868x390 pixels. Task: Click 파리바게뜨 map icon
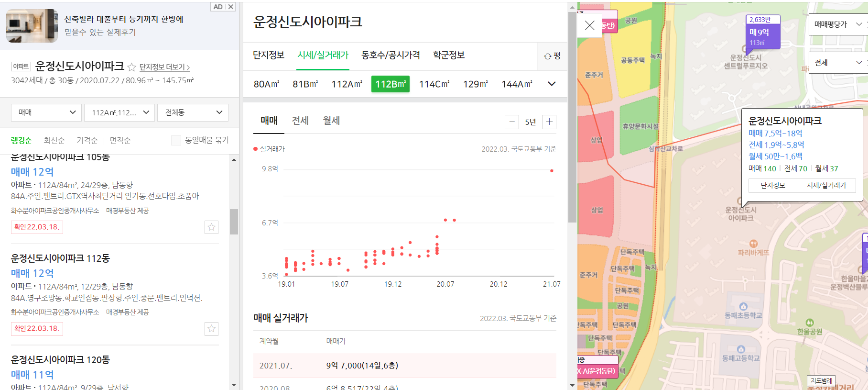[x=753, y=244]
